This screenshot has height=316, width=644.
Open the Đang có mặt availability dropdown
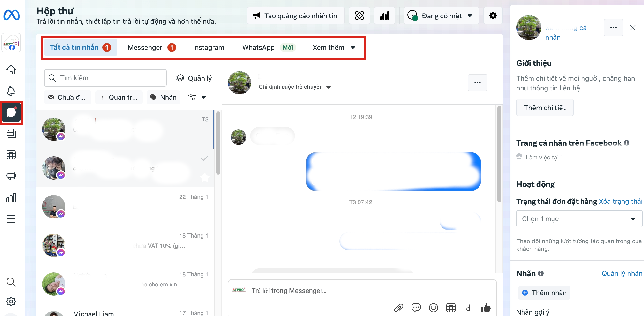tap(441, 16)
